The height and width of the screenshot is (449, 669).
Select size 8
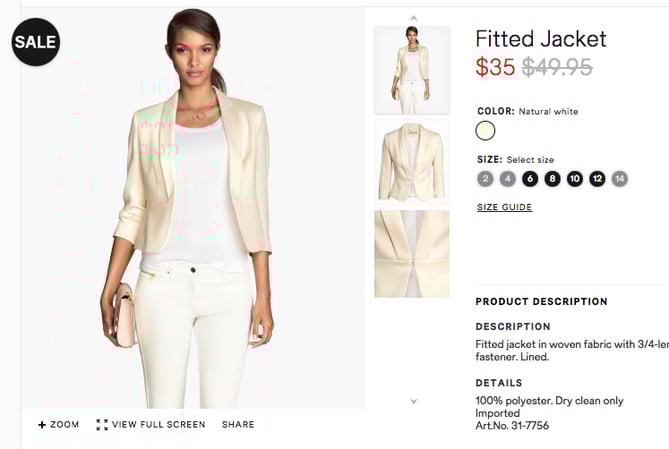pos(552,179)
